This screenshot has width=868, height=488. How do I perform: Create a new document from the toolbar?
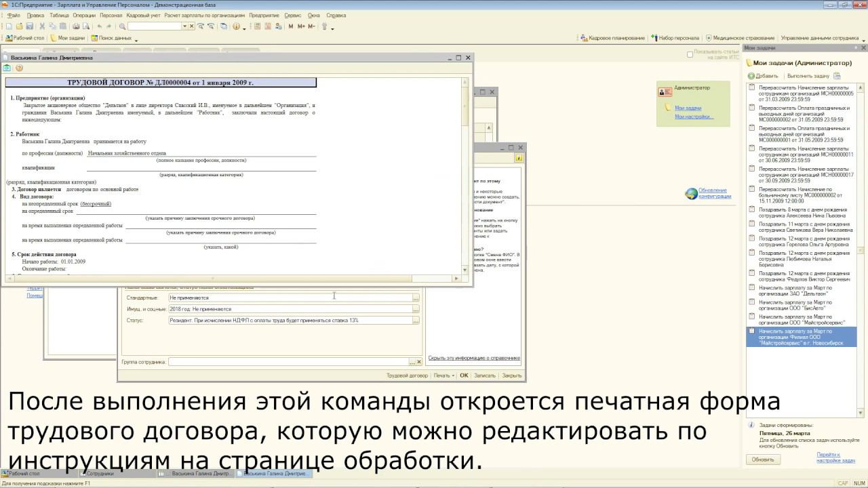[x=9, y=26]
